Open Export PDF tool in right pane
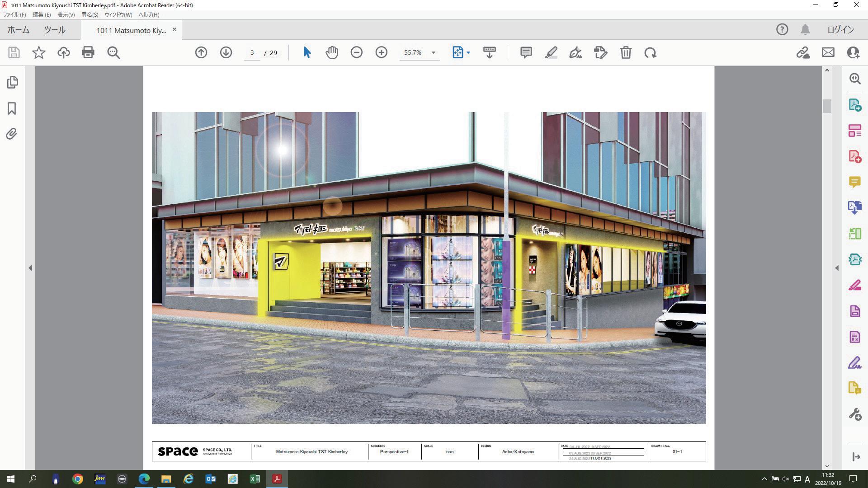 coord(855,105)
